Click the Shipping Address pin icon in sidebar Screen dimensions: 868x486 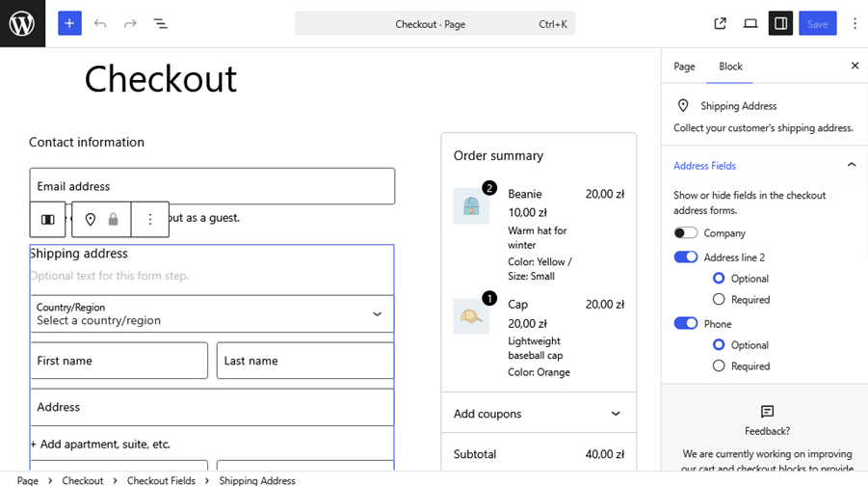point(683,105)
